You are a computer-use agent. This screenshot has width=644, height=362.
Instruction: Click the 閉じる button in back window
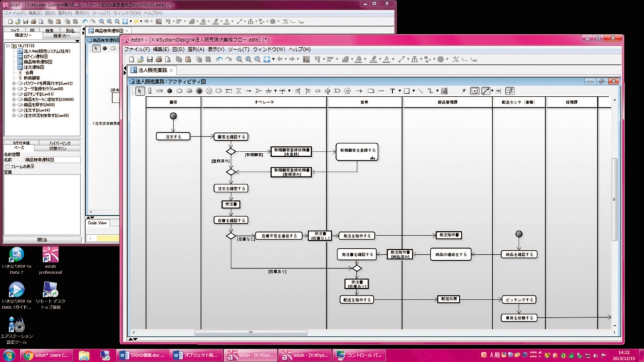click(x=42, y=240)
